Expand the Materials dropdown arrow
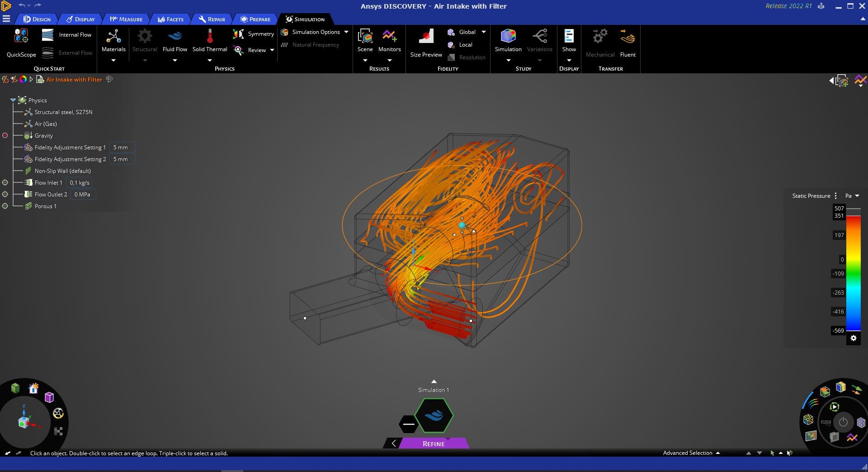The height and width of the screenshot is (472, 868). point(113,60)
